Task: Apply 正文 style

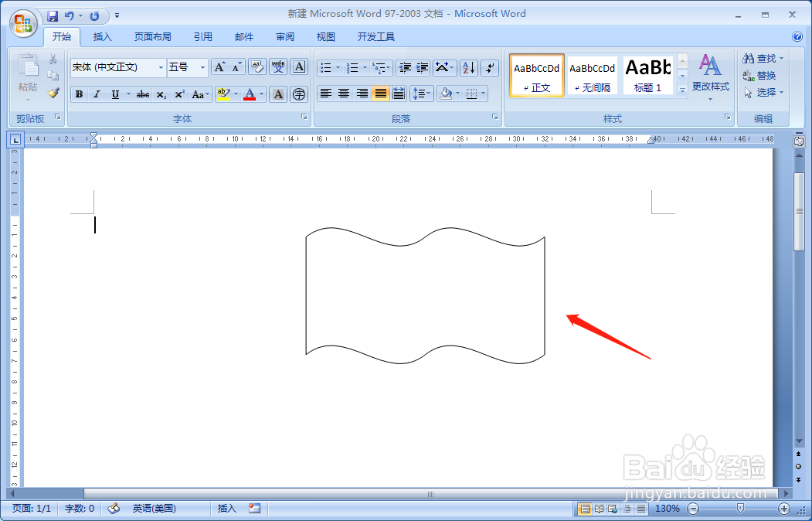Action: [536, 76]
